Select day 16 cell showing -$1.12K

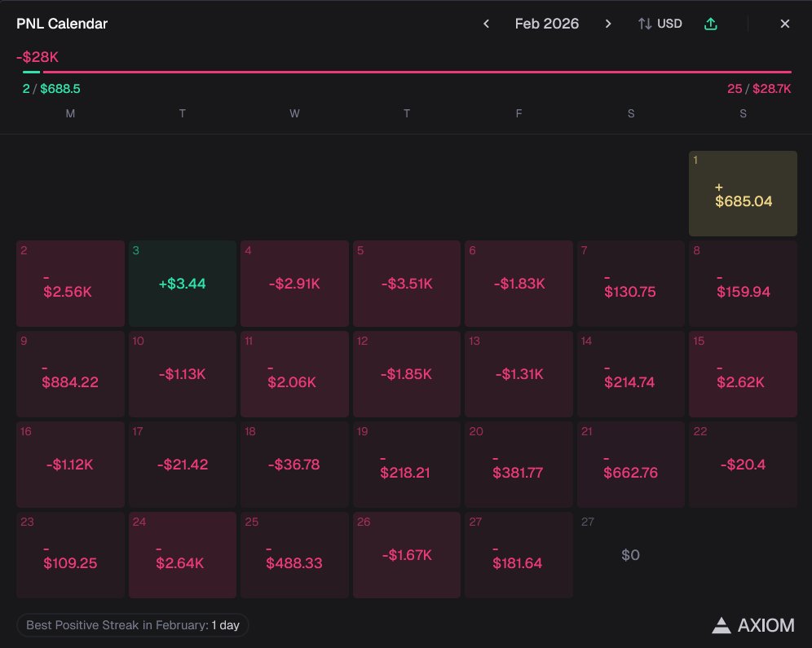[70, 465]
